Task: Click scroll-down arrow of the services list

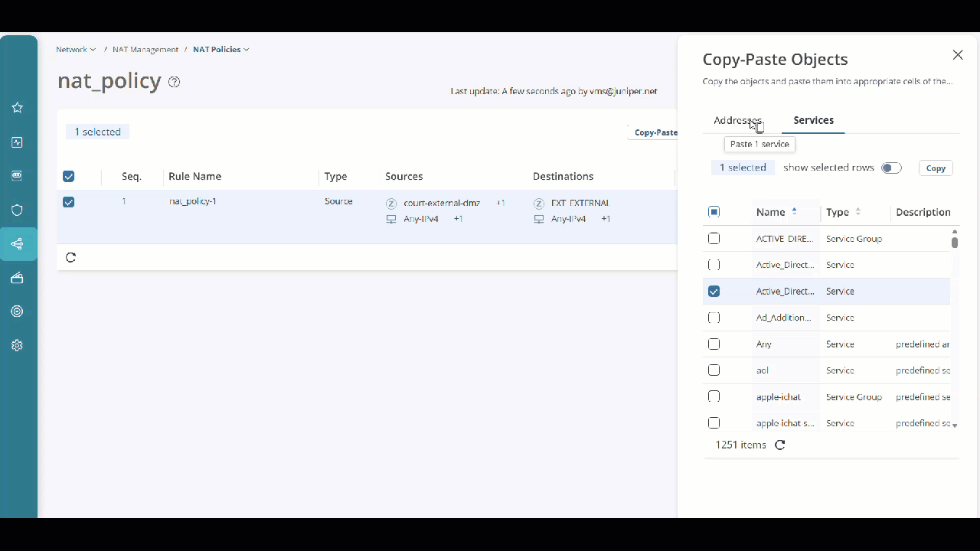Action: click(x=955, y=425)
